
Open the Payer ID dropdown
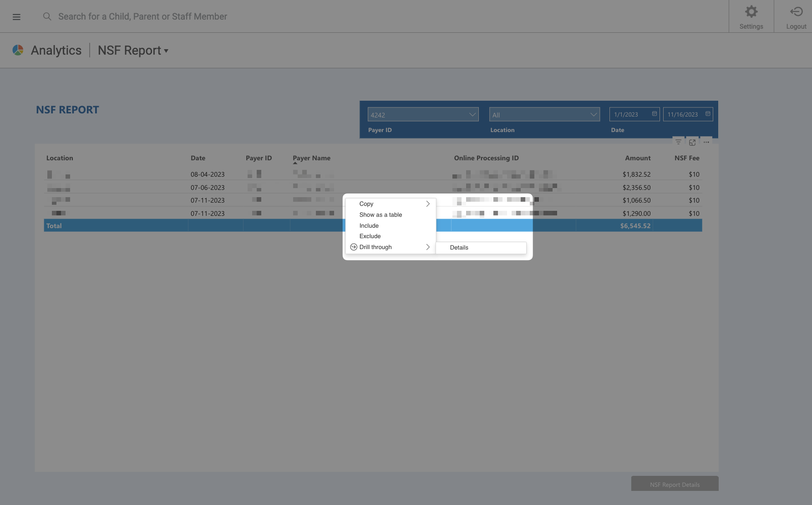click(472, 114)
